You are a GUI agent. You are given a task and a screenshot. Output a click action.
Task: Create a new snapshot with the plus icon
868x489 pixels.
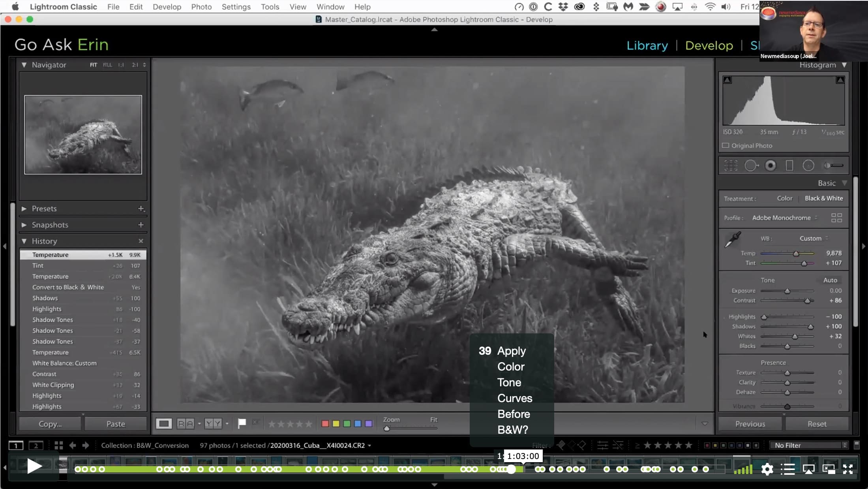[141, 224]
